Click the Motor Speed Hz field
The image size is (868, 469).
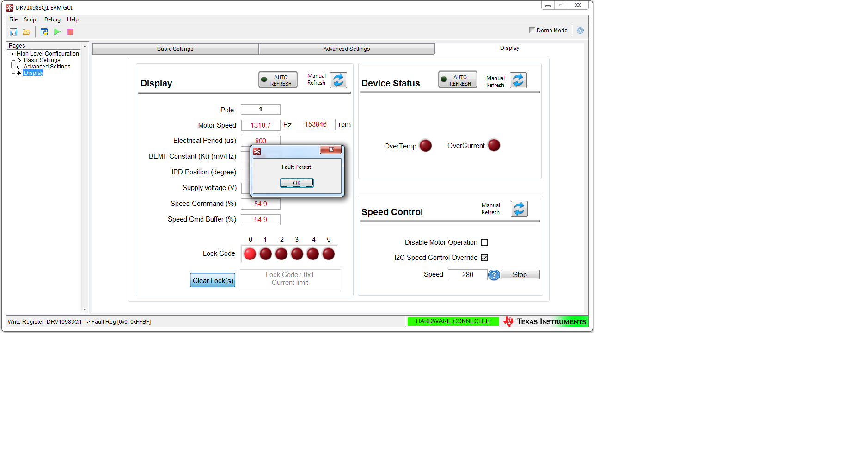click(x=261, y=125)
